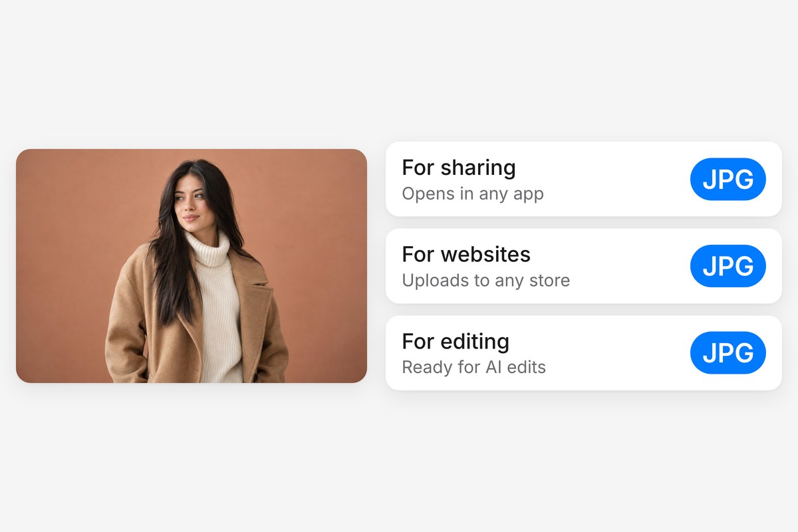This screenshot has height=532, width=798.
Task: Click the text "Ready for AI edits"
Action: (x=474, y=367)
